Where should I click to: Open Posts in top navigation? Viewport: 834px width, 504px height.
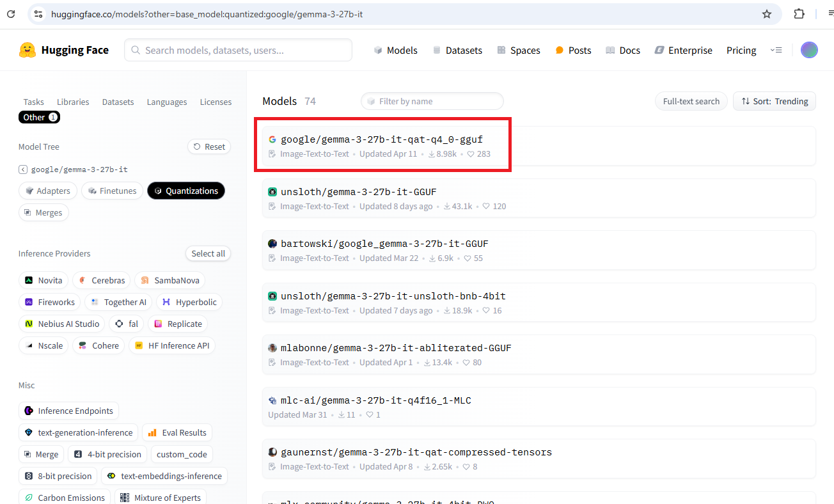click(573, 50)
